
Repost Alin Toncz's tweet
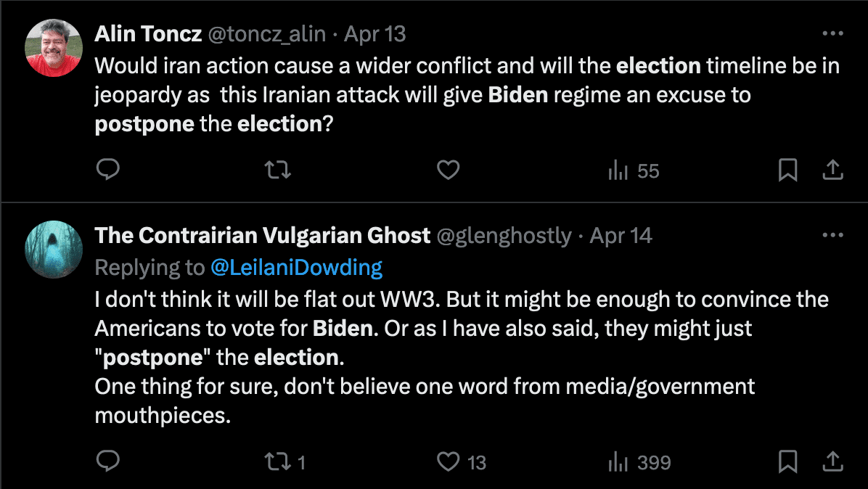point(277,170)
